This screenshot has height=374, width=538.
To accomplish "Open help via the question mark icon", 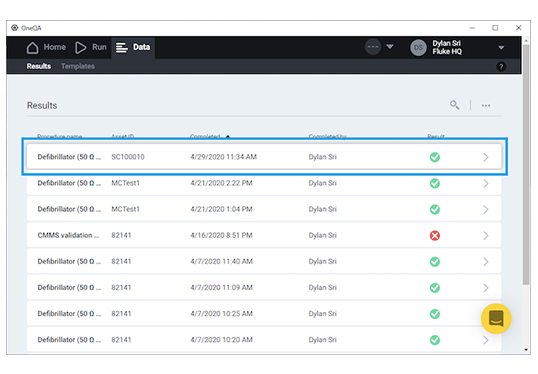I will pos(501,67).
